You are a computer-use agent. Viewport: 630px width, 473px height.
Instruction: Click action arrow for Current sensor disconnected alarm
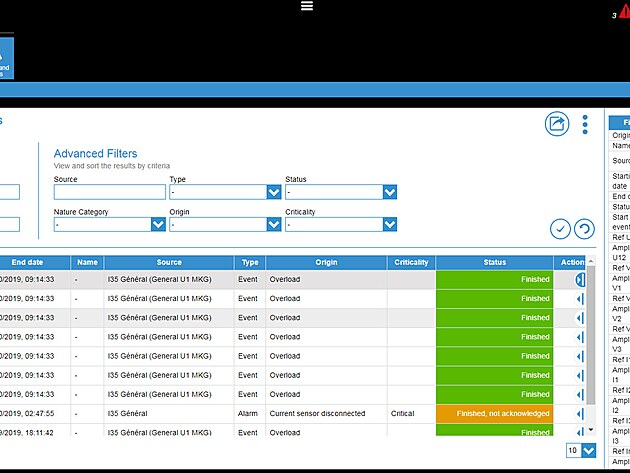pyautogui.click(x=579, y=413)
